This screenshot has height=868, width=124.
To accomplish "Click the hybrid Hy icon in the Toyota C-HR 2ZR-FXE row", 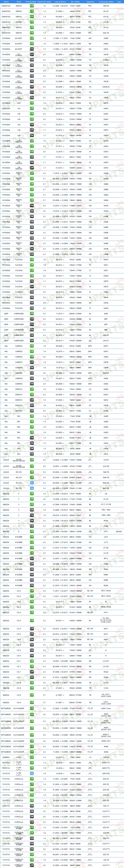I will pos(32,774).
